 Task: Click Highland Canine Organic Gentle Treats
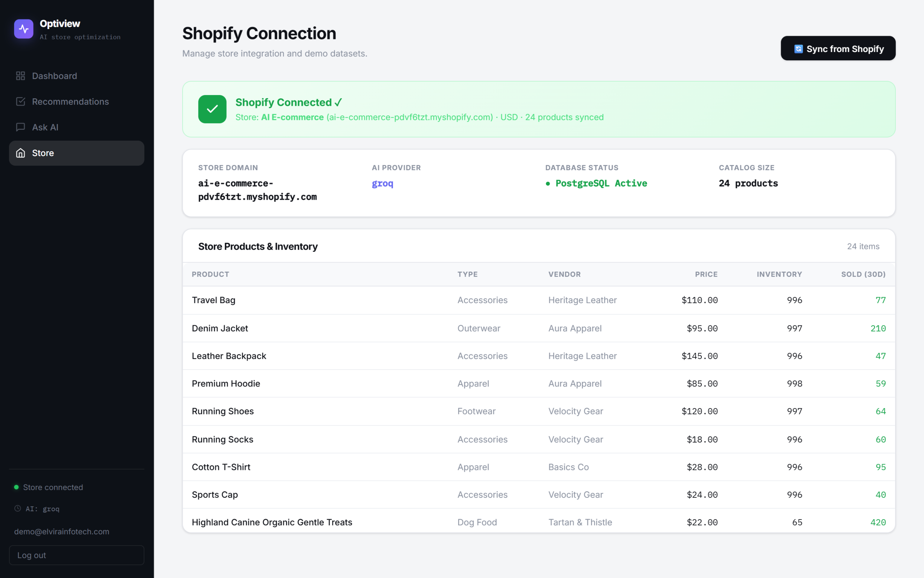(x=272, y=522)
